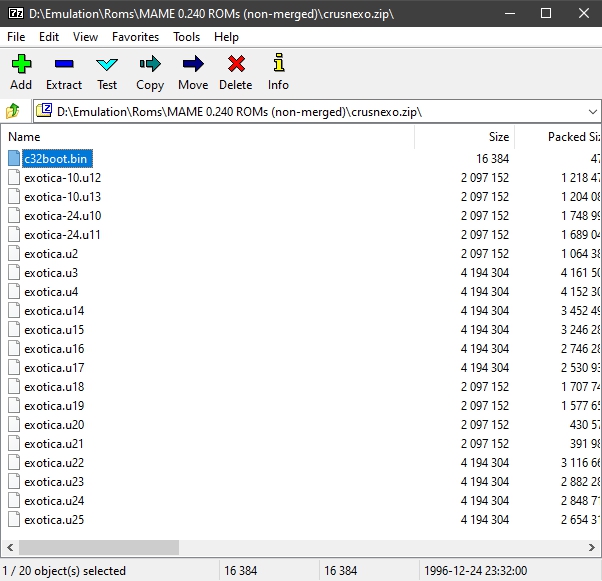Select file icon of exotica.u4
The height and width of the screenshot is (581, 602).
coord(14,291)
